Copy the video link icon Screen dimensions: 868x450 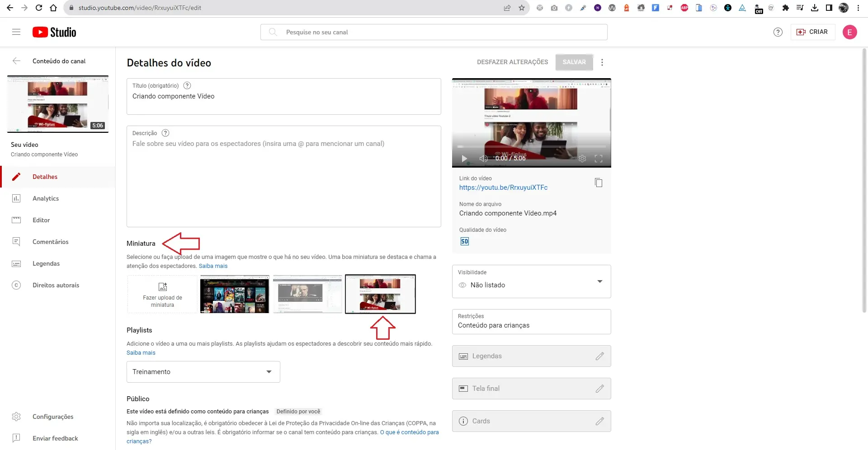point(599,183)
